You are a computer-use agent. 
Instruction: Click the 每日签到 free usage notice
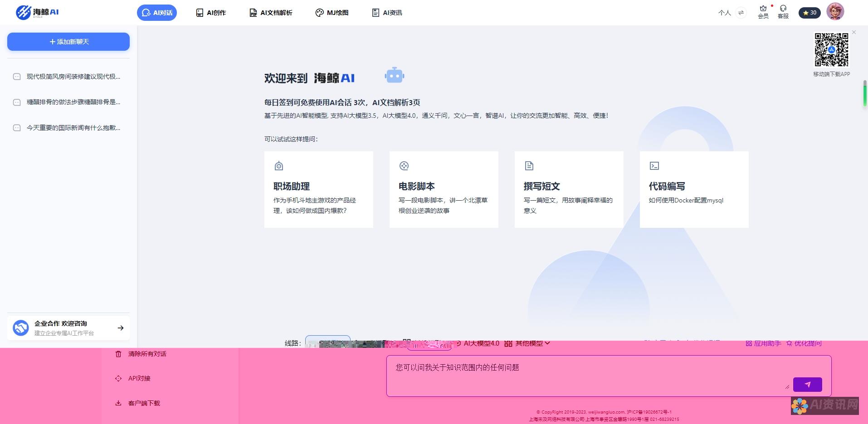click(x=342, y=102)
